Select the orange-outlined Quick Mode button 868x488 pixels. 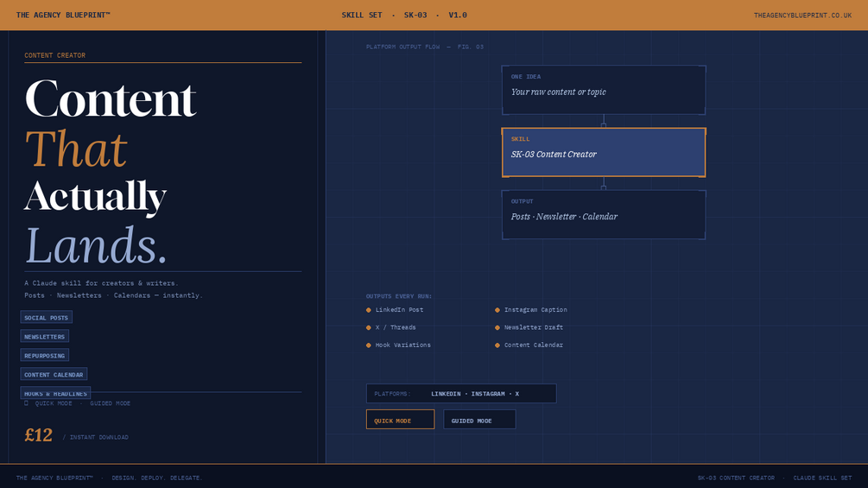pos(400,420)
